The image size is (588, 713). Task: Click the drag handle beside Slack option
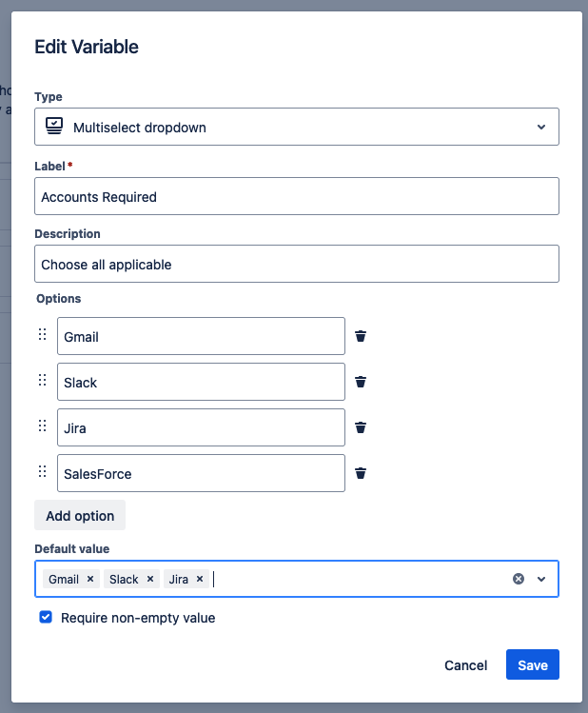pos(42,381)
